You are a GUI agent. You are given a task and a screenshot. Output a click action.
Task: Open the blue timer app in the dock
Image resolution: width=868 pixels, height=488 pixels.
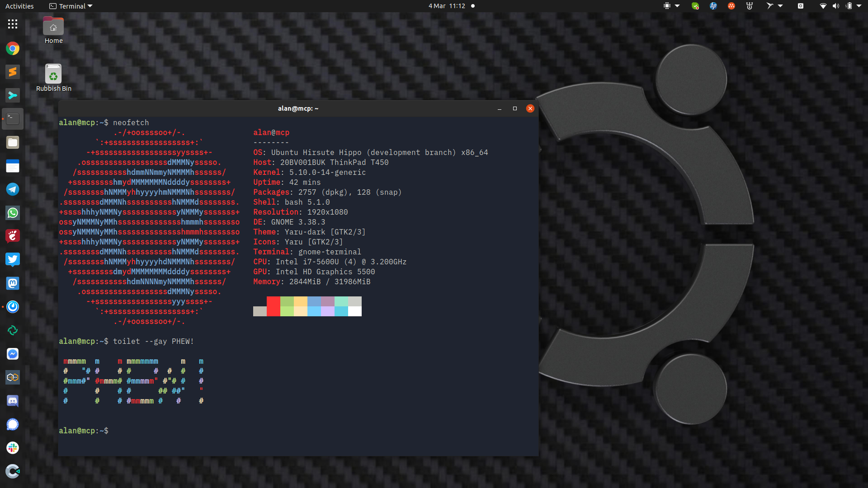point(13,307)
